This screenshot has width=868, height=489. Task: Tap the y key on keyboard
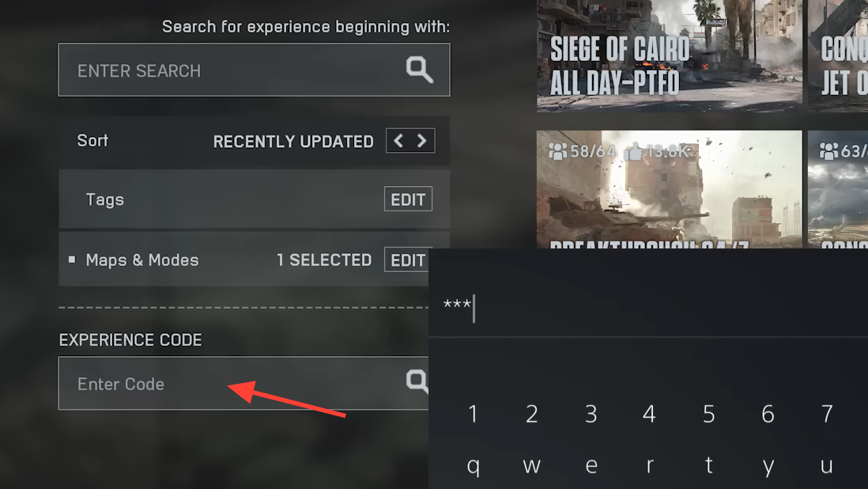(768, 466)
